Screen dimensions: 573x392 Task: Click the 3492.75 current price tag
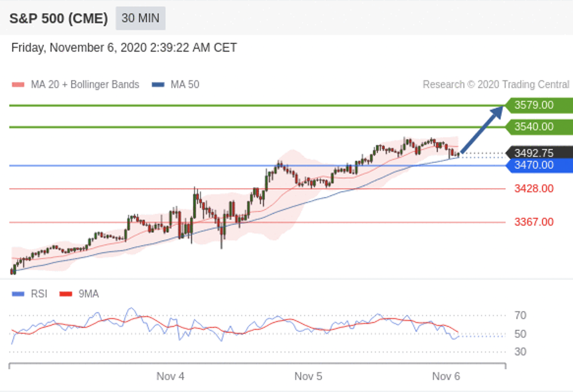[538, 153]
